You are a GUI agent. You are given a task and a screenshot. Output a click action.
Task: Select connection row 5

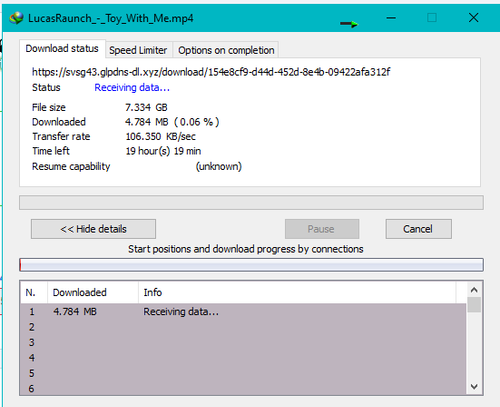click(x=243, y=373)
